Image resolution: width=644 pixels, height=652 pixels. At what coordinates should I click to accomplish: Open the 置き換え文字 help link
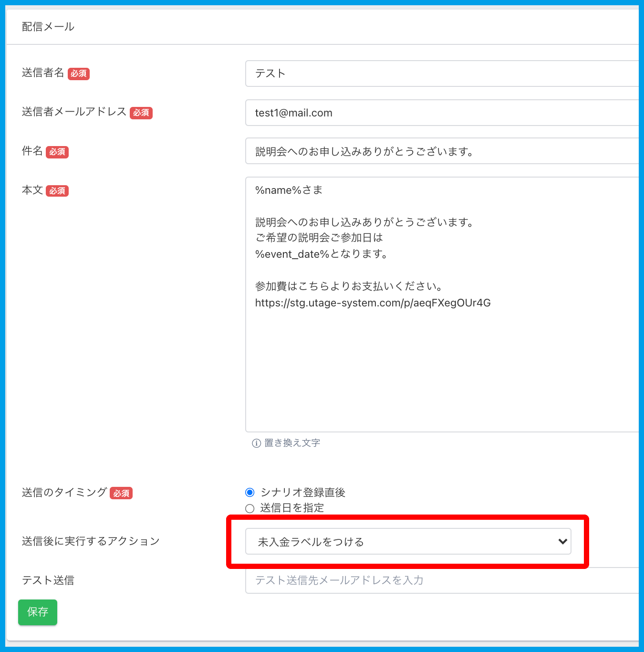[292, 443]
